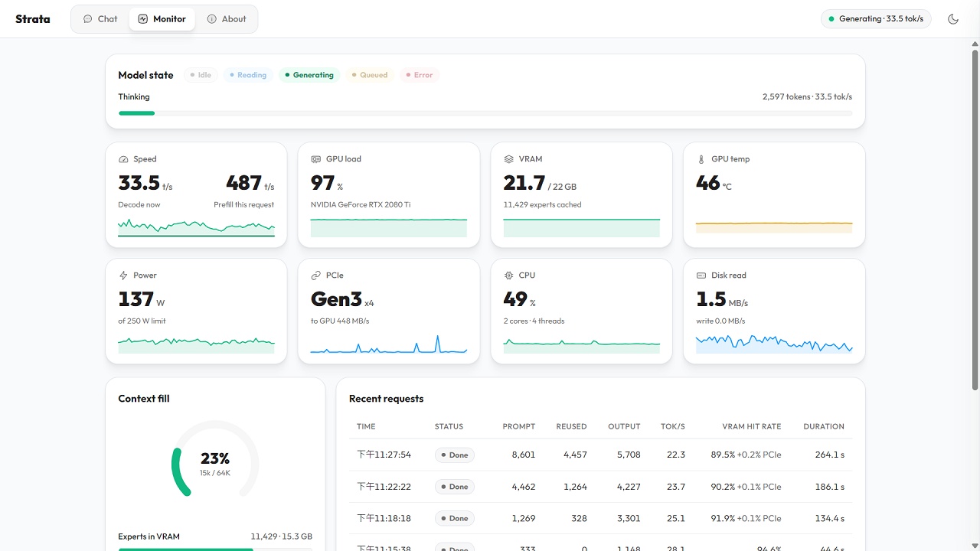Open the Chat tab

pyautogui.click(x=100, y=19)
